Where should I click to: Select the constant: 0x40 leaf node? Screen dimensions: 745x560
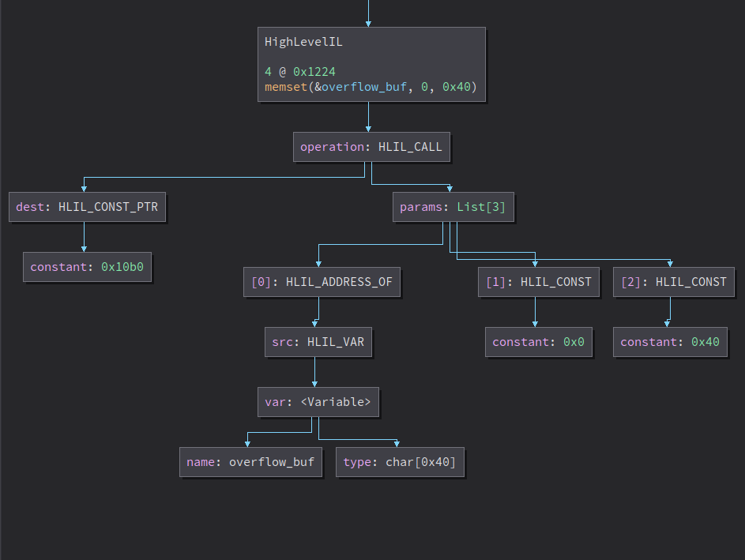tap(670, 342)
